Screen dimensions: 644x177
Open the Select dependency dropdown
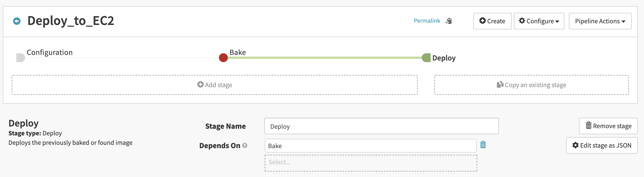[371, 163]
